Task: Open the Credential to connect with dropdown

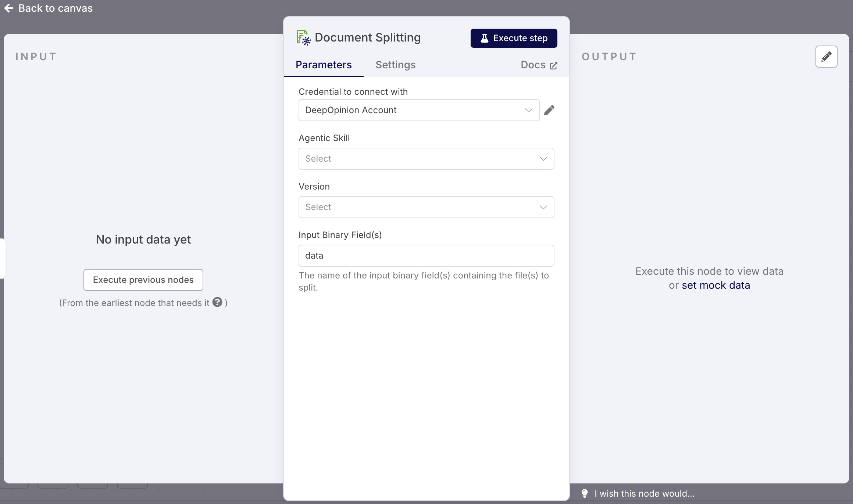Action: coord(419,110)
